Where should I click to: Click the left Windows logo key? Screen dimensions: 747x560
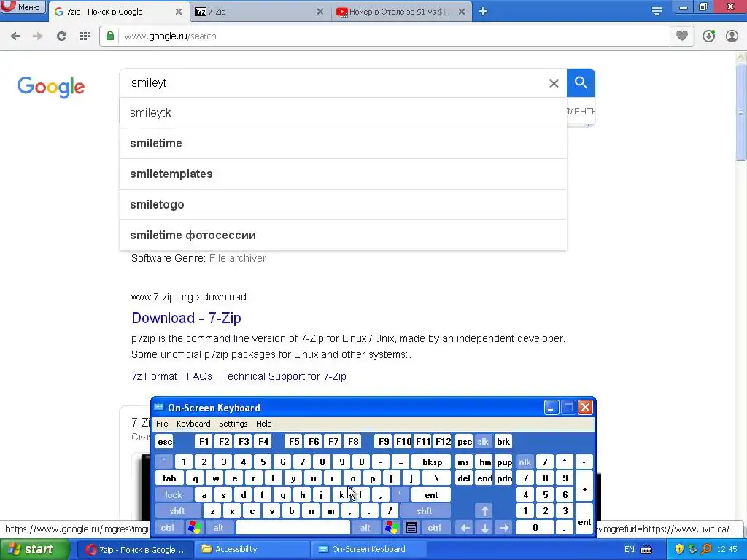pyautogui.click(x=194, y=528)
